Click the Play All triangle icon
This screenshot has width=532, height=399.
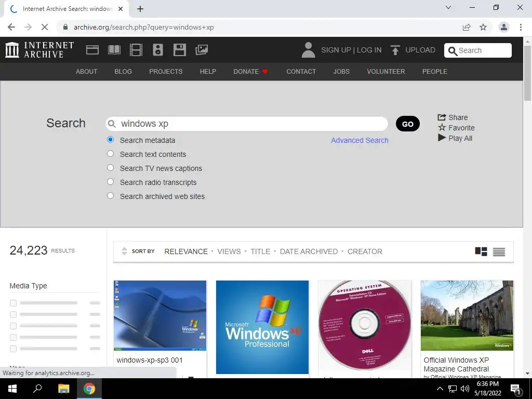pyautogui.click(x=442, y=138)
